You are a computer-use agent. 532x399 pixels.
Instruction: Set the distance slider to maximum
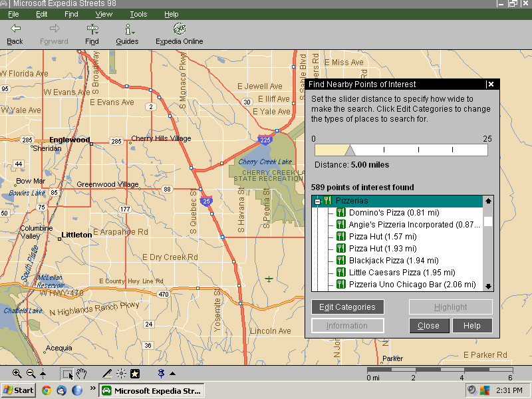coord(483,150)
